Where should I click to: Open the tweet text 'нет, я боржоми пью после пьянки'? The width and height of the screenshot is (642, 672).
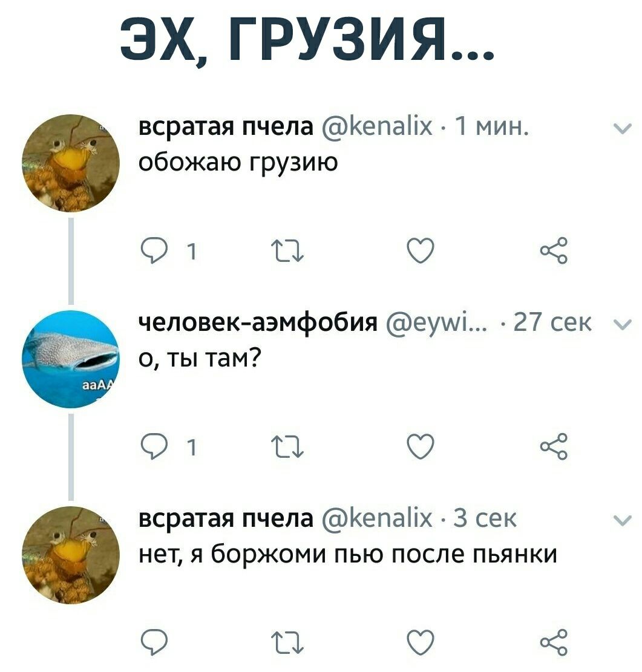349,554
